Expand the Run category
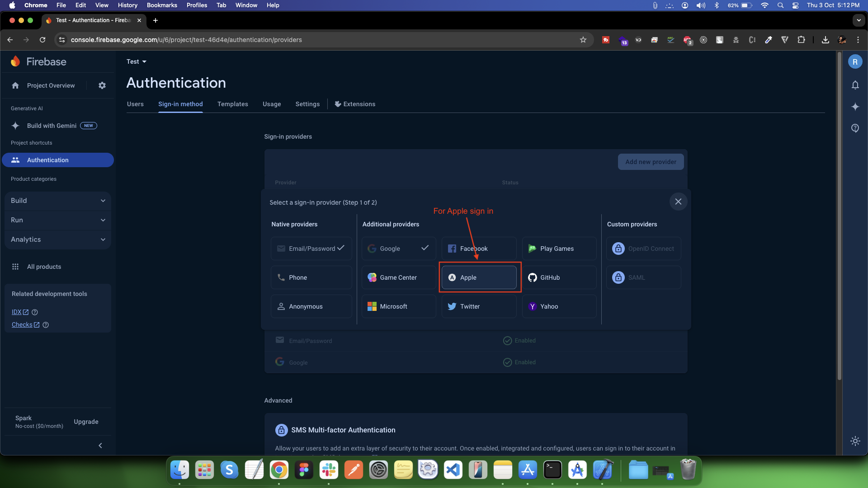Viewport: 868px width, 488px height. pos(58,220)
